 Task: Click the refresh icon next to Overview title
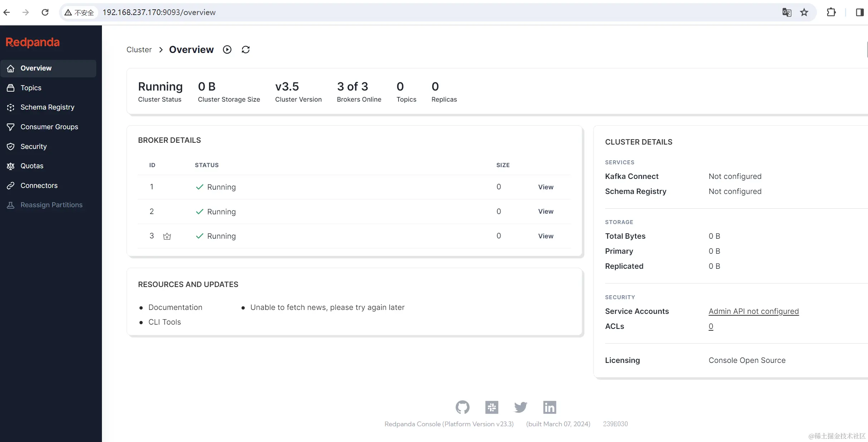(245, 49)
